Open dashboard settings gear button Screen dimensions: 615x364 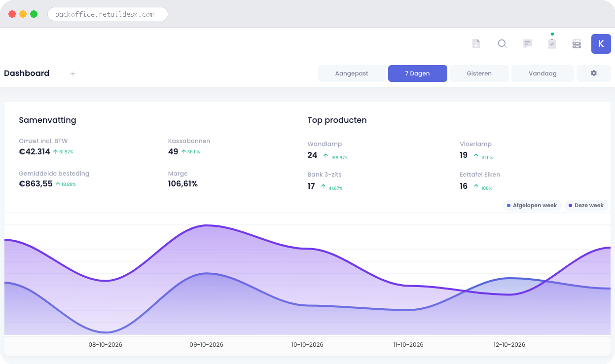(x=594, y=73)
